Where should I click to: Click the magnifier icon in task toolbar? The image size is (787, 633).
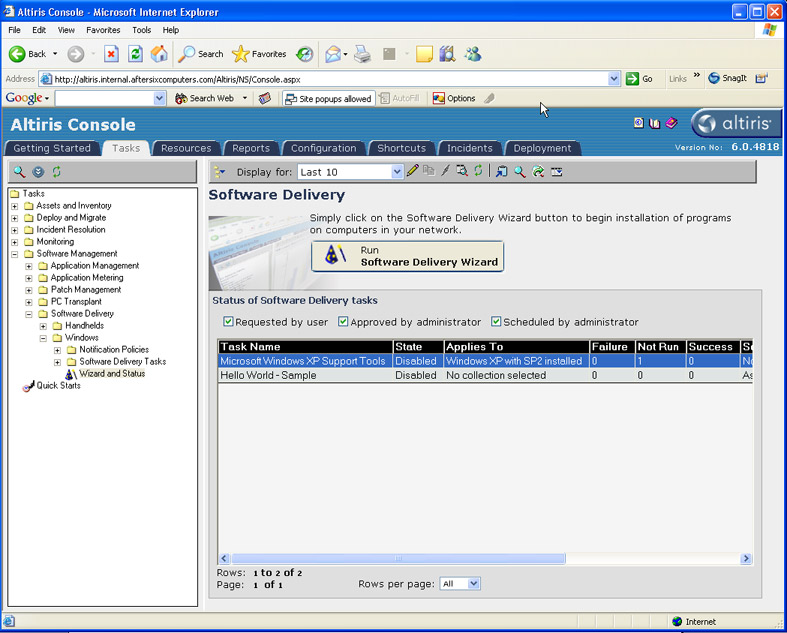coord(520,172)
